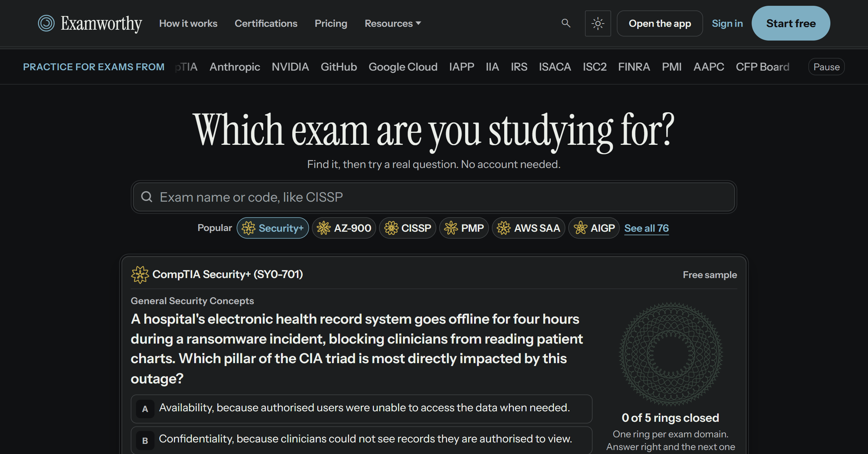This screenshot has height=454, width=868.
Task: Select the CISSP popular chip
Action: point(408,228)
